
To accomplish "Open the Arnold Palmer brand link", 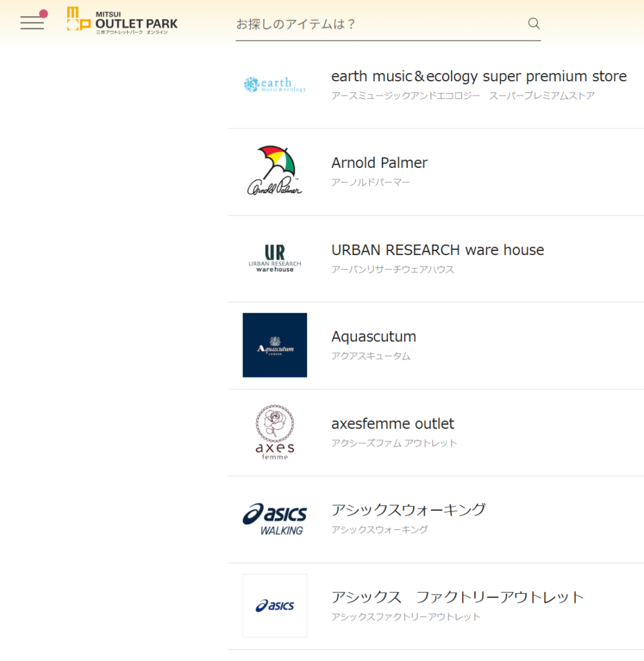I will pos(379,163).
